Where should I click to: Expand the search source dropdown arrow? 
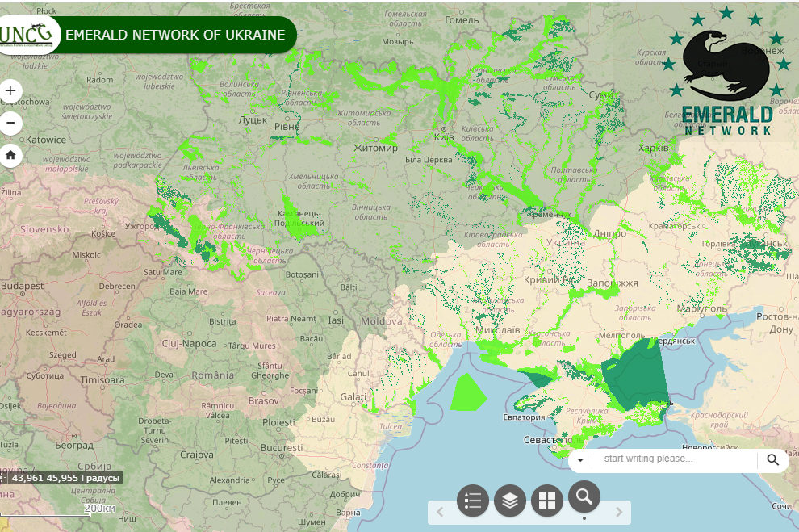pos(580,460)
